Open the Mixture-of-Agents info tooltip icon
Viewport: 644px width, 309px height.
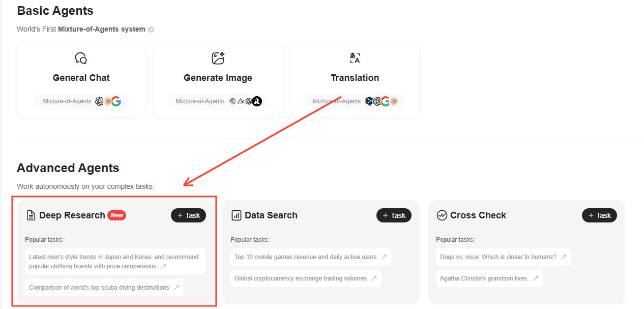[x=151, y=30]
